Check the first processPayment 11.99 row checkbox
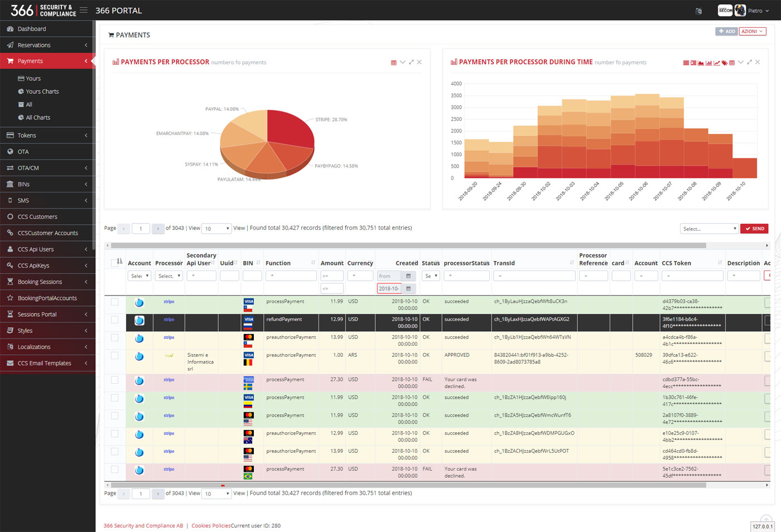Viewport: 781px width, 532px height. click(x=114, y=302)
